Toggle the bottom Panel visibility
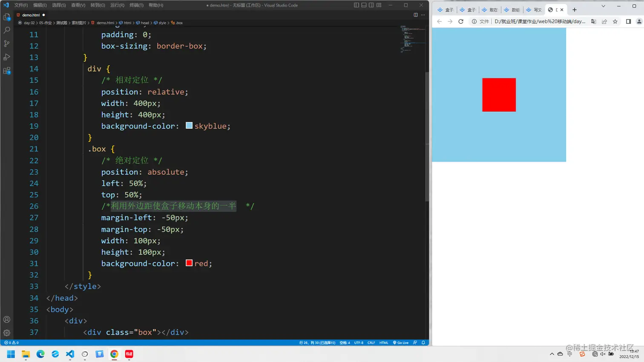 coord(364,5)
